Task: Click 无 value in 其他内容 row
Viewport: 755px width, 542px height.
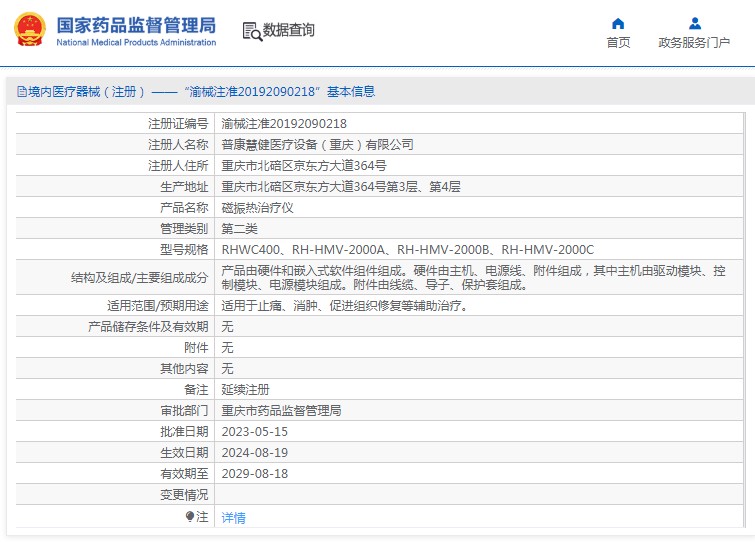Action: pos(227,369)
